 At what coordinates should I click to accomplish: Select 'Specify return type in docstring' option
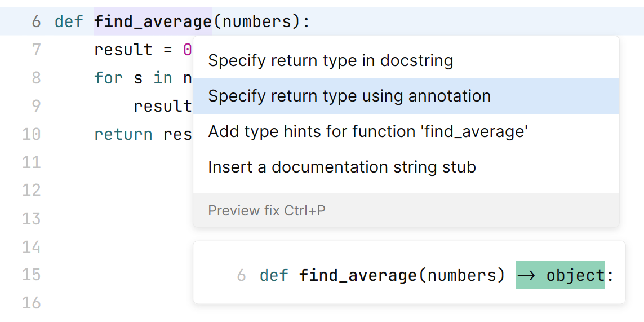coord(330,61)
